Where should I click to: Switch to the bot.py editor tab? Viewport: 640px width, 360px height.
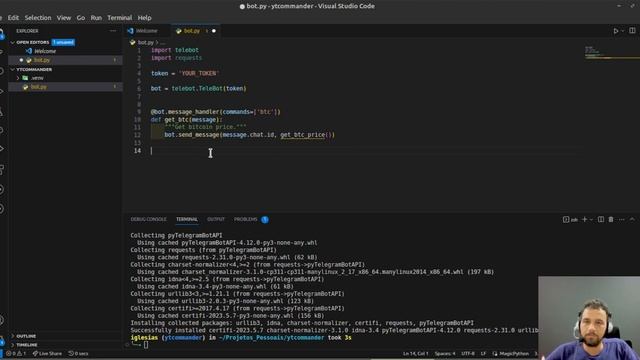tap(192, 31)
